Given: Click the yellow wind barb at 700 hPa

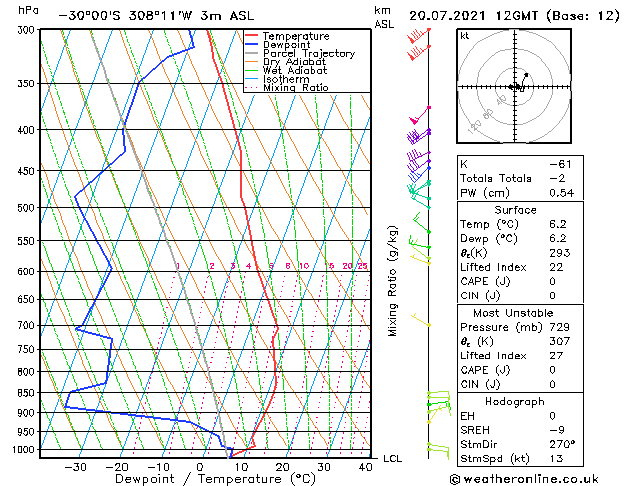Looking at the screenshot, I should [x=421, y=320].
